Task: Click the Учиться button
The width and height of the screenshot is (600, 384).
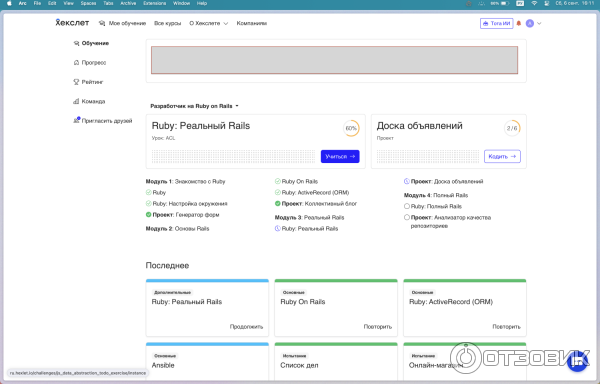Action: coord(340,156)
